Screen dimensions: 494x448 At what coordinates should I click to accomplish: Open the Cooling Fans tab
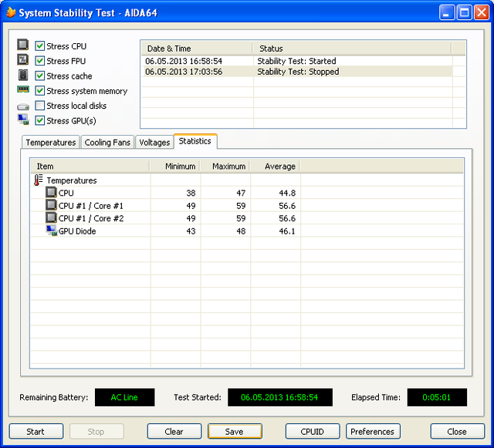pyautogui.click(x=107, y=143)
